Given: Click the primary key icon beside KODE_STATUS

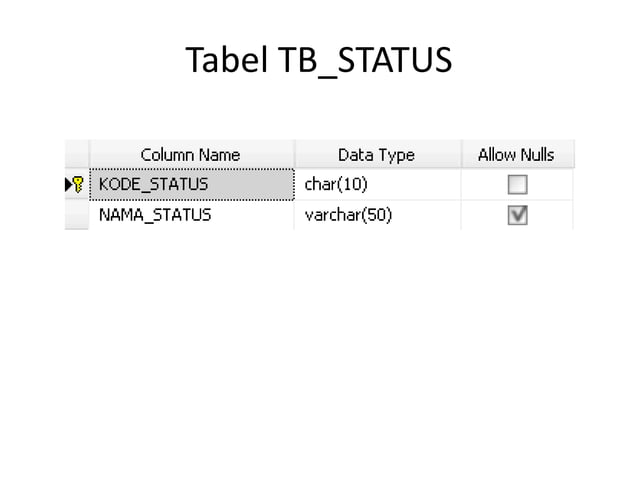Looking at the screenshot, I should tap(79, 184).
